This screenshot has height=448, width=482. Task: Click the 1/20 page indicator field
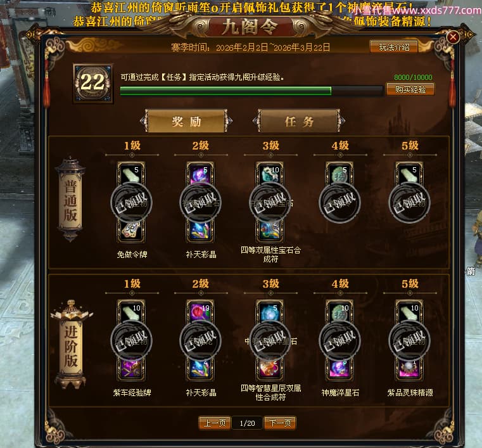tap(248, 423)
